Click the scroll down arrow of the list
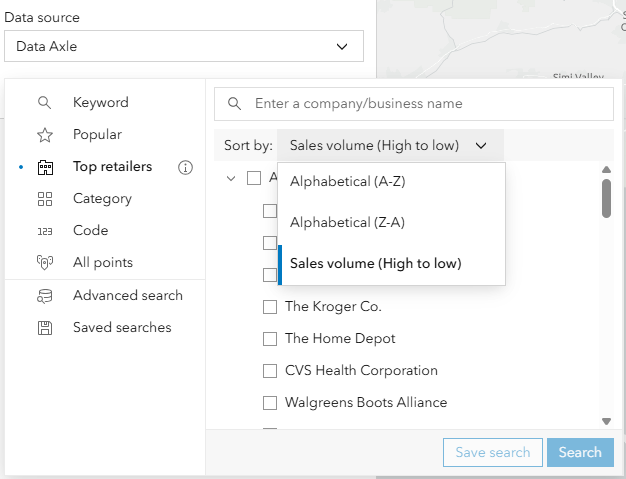 606,421
